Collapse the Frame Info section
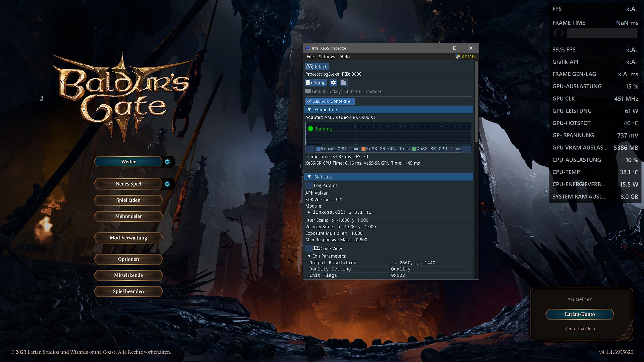Screen dimensions: 644x362 [x=309, y=110]
